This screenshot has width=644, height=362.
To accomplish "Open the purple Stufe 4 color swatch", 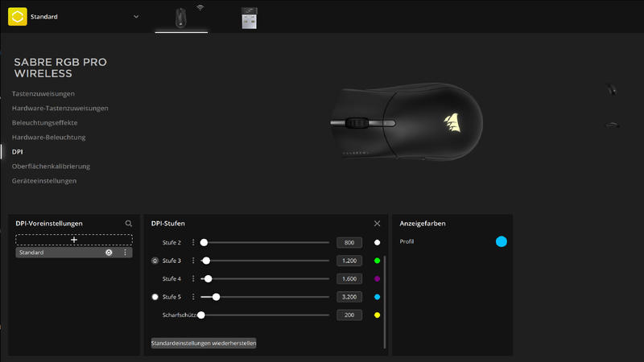I will click(377, 278).
